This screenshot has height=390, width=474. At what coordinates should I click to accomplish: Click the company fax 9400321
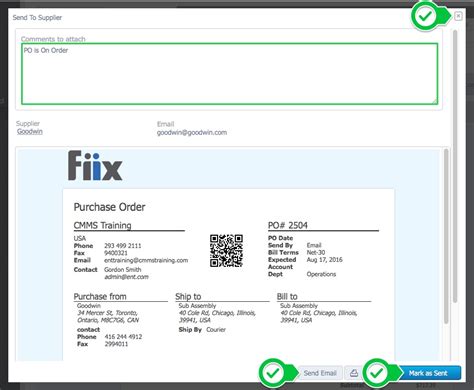pos(116,253)
